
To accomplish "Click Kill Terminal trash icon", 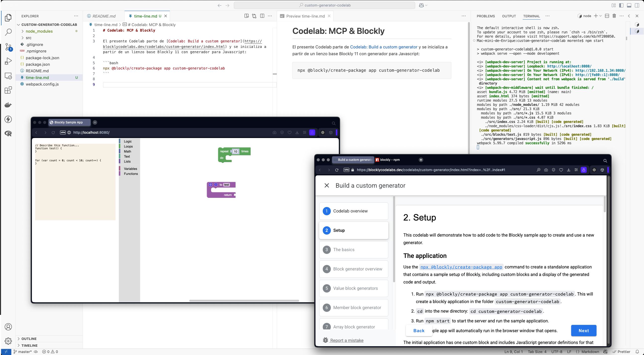I will click(614, 16).
